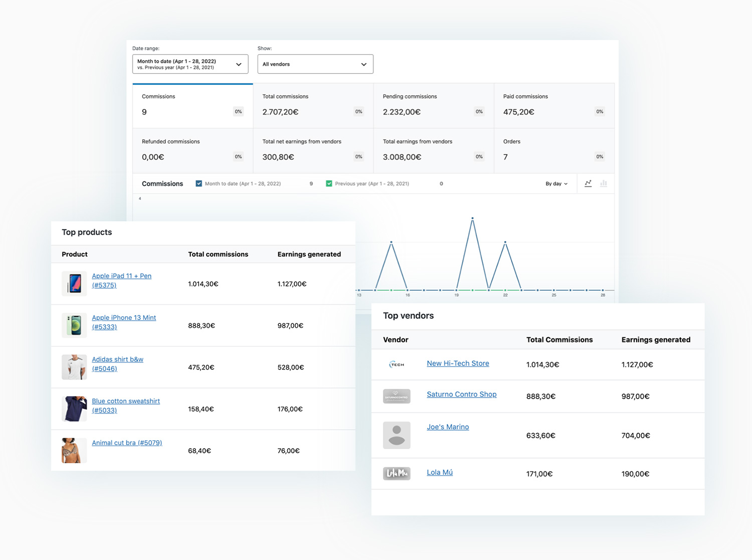Open Adidas shirt b&w product thumbnail
The height and width of the screenshot is (560, 752).
pyautogui.click(x=74, y=367)
